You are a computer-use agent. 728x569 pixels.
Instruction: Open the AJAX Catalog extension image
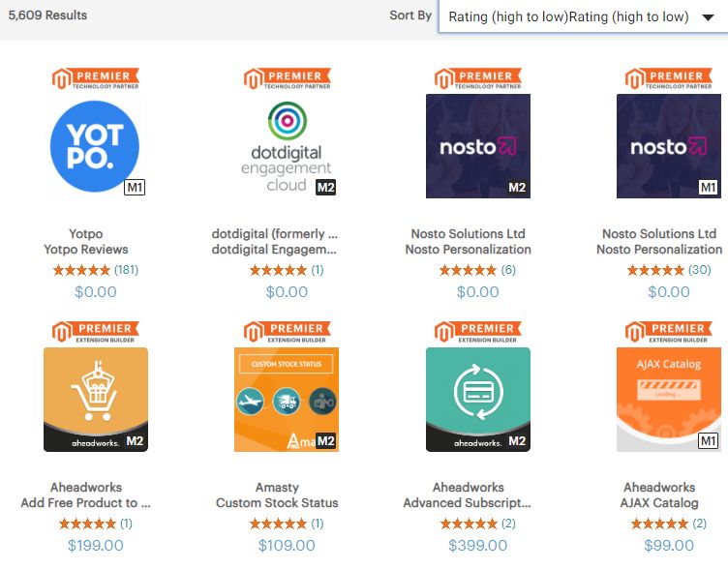668,399
